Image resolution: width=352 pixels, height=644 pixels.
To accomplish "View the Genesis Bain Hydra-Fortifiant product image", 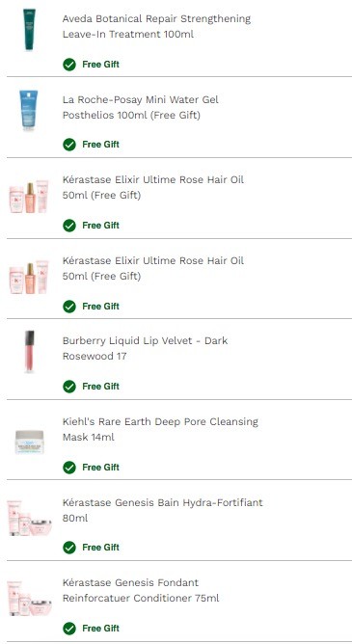I will 29,518.
